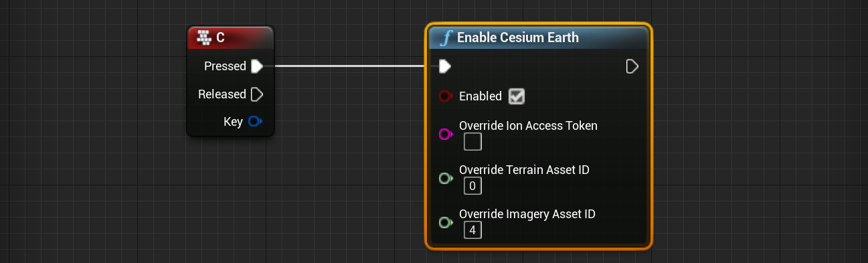Screen dimensions: 868x263
Task: Click the Override Ion Access Token text box
Action: [x=472, y=141]
